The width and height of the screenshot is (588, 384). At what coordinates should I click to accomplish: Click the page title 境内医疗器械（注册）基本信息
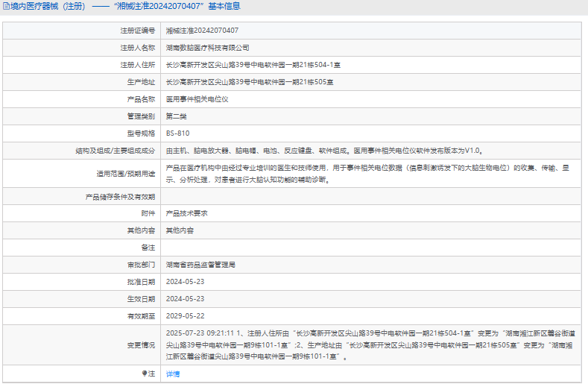coord(126,7)
